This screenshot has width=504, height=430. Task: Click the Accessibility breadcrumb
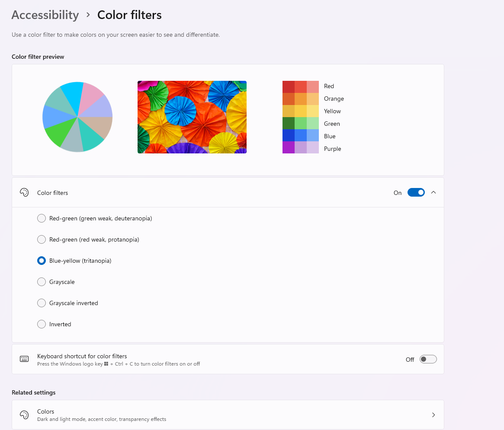[x=45, y=15]
